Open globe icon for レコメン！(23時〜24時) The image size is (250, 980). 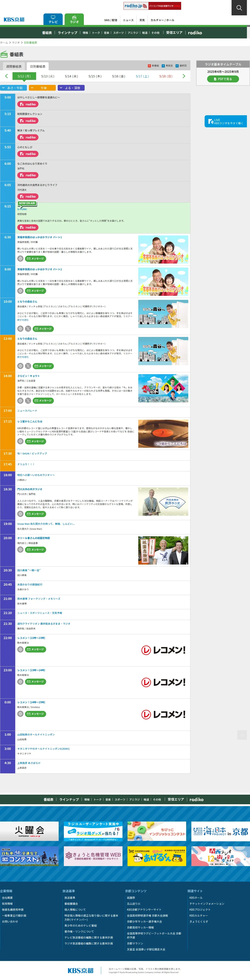21,682
